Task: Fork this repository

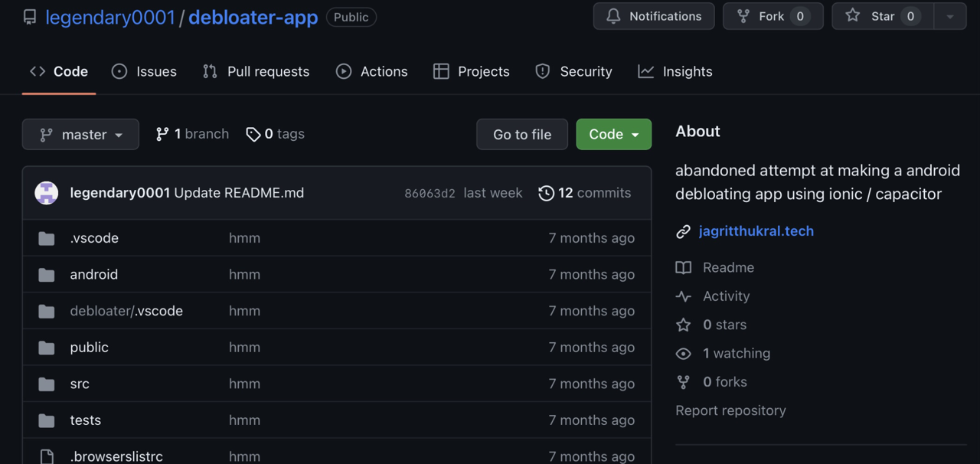Action: (x=773, y=16)
